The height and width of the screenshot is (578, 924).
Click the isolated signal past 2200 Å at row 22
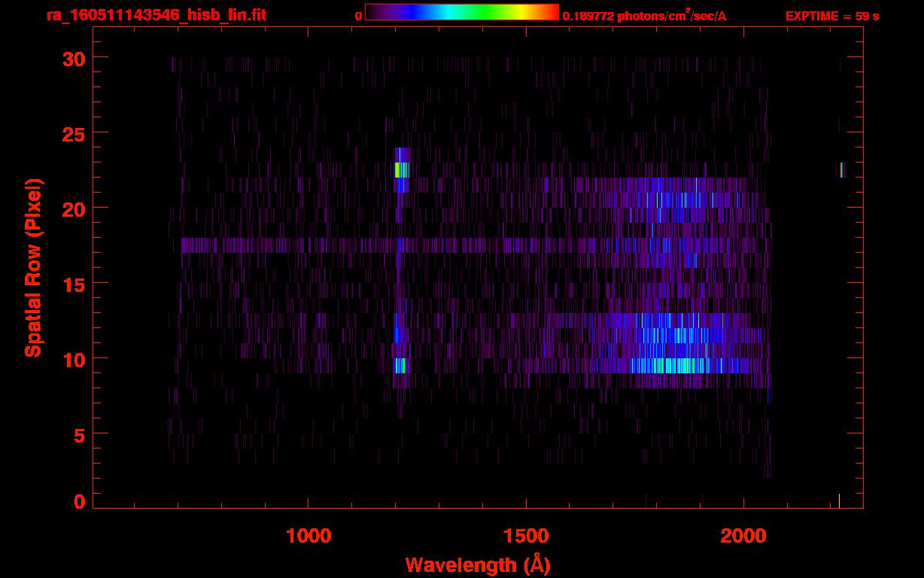[x=843, y=170]
